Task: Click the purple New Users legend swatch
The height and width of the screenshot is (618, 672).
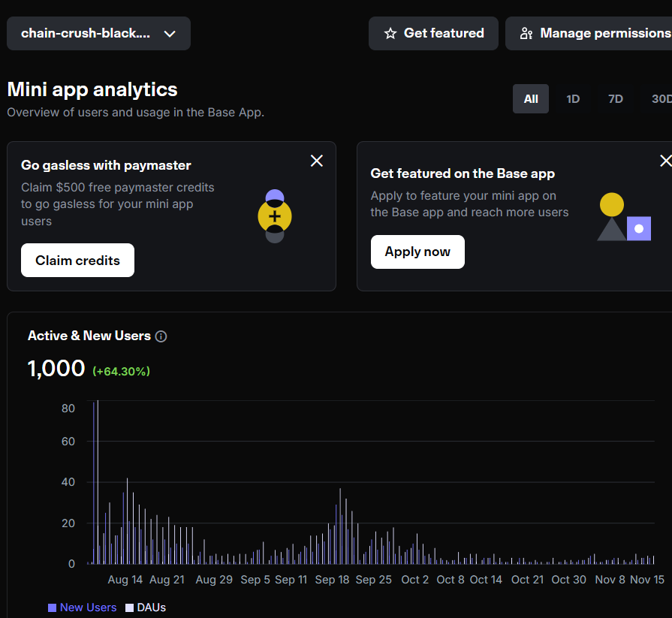Action: coord(52,607)
